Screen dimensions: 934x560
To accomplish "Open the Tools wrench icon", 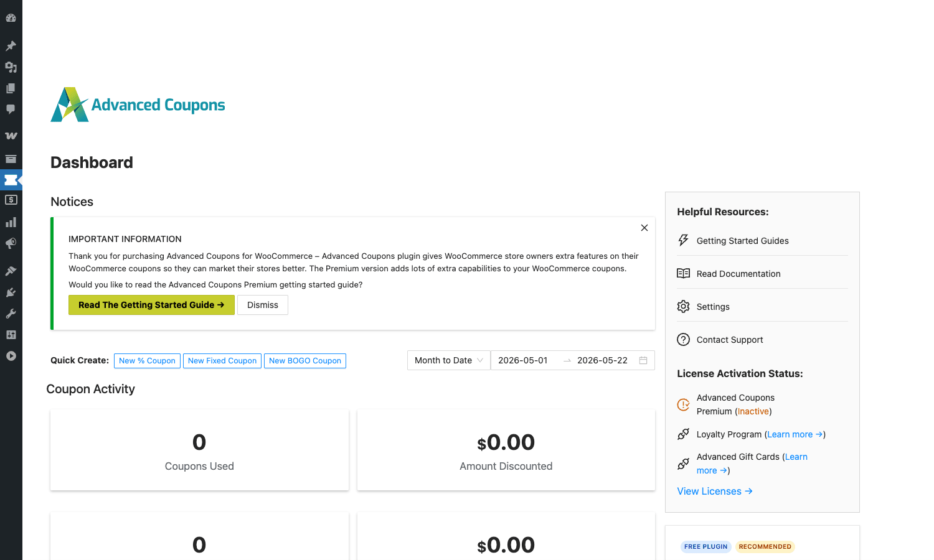I will click(x=11, y=314).
